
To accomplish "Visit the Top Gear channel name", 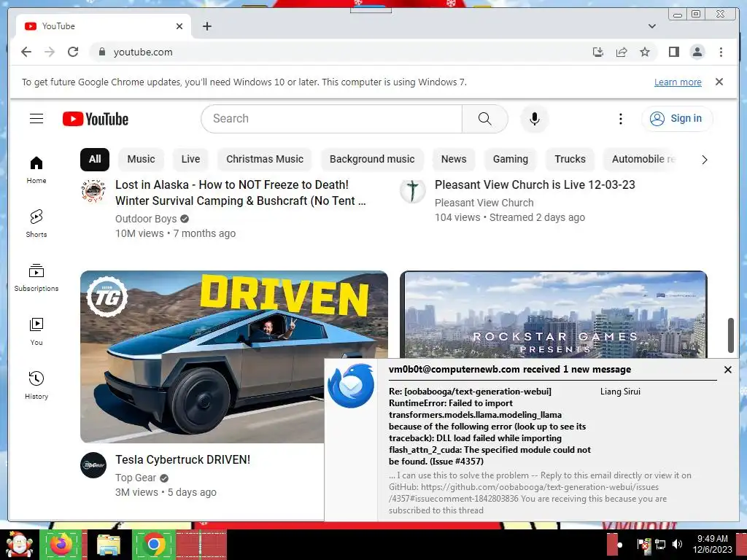I will pos(135,478).
